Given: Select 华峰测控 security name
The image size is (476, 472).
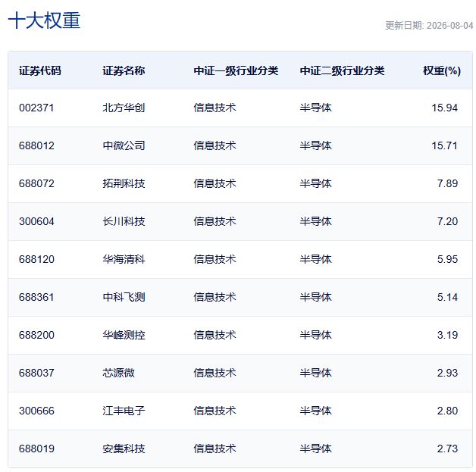Looking at the screenshot, I should tap(124, 335).
